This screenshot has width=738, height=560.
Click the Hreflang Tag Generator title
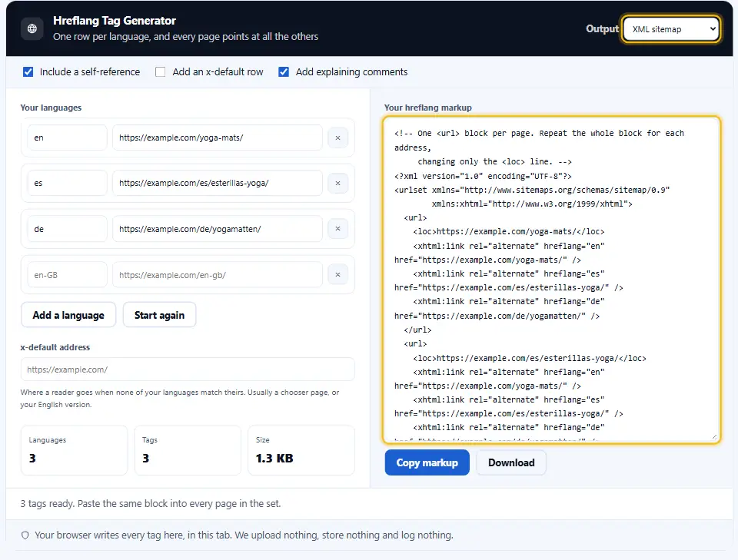pos(115,21)
